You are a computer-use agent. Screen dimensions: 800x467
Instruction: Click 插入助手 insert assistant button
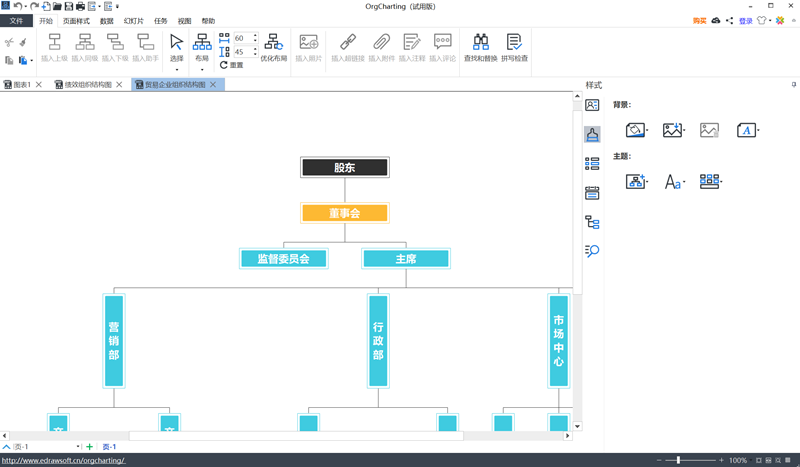[x=145, y=47]
